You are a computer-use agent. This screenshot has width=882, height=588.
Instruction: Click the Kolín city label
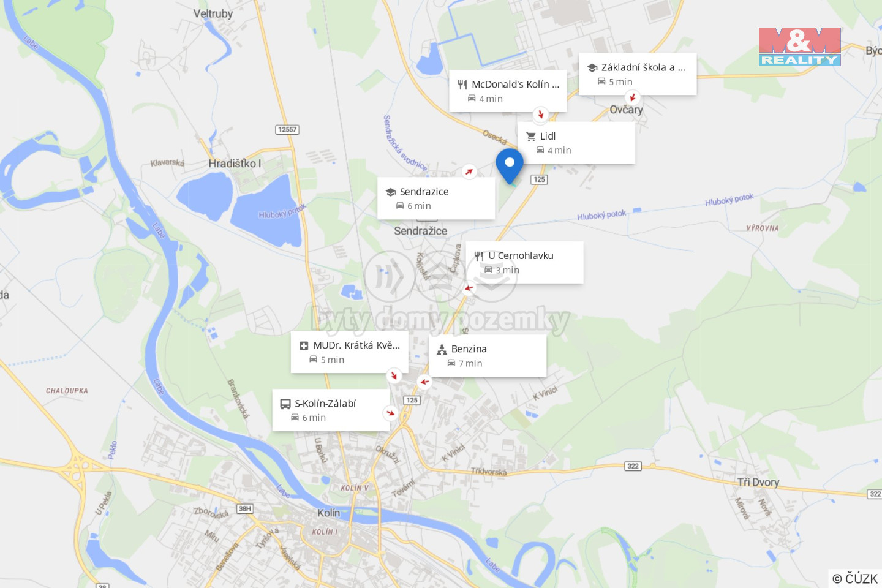(x=329, y=513)
